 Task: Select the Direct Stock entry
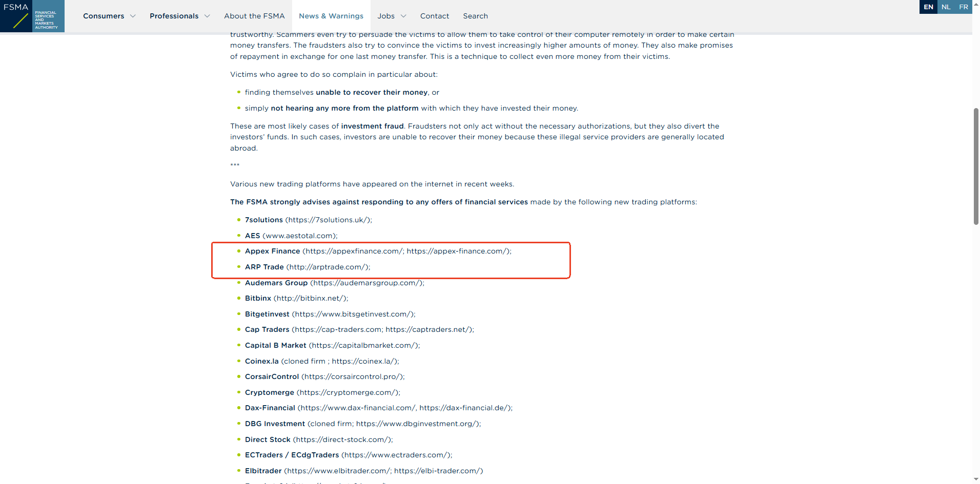click(319, 439)
